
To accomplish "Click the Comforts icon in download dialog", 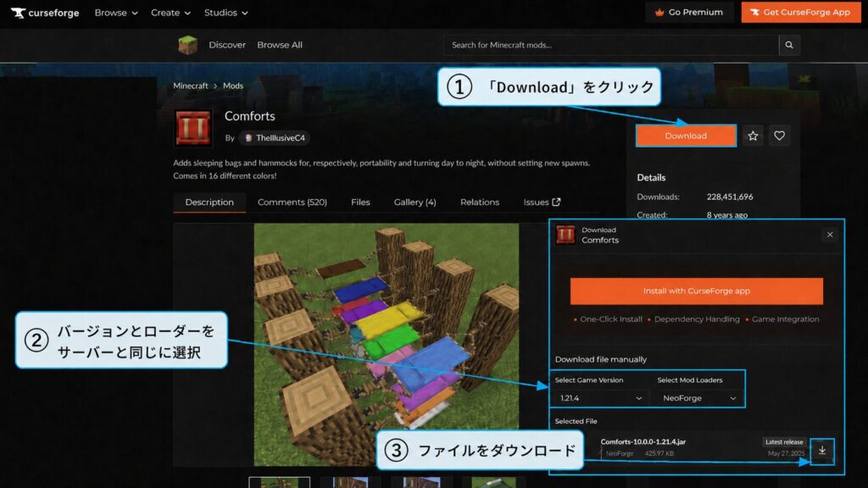I will pyautogui.click(x=565, y=235).
